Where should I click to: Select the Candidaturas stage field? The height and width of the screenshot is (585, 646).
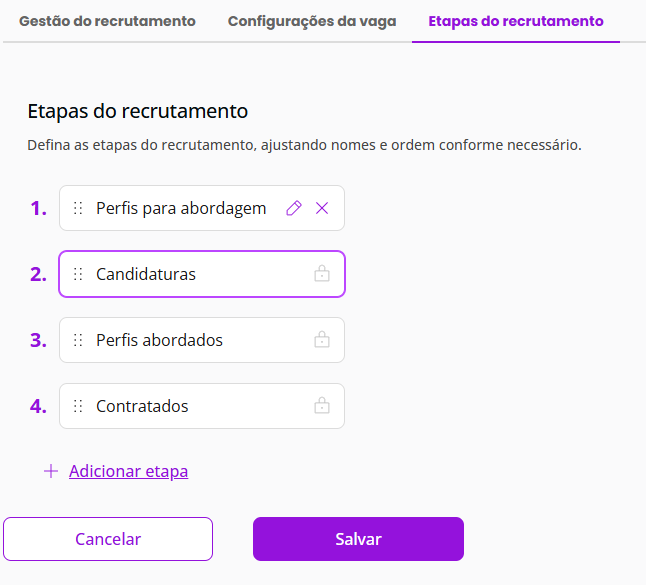pos(200,274)
